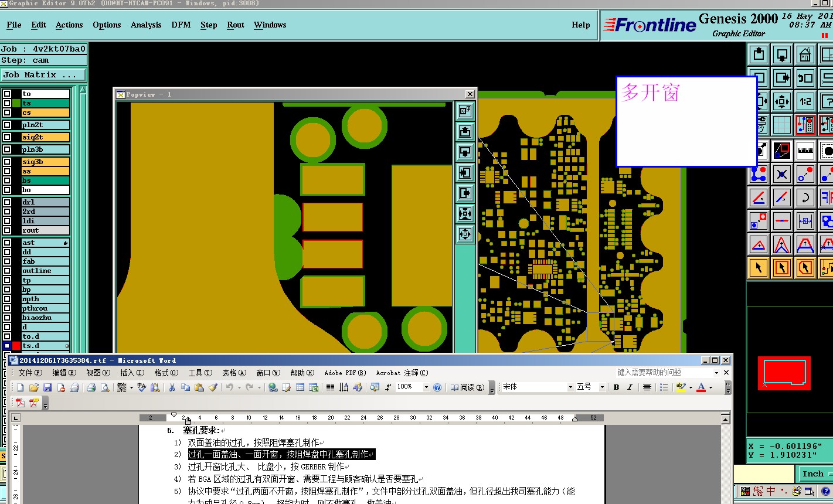
Task: Open the 格式(O) menu in Word
Action: [166, 373]
